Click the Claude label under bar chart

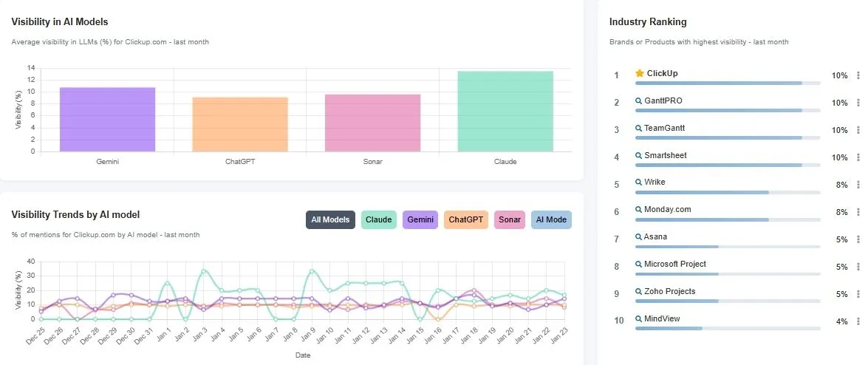[x=505, y=162]
